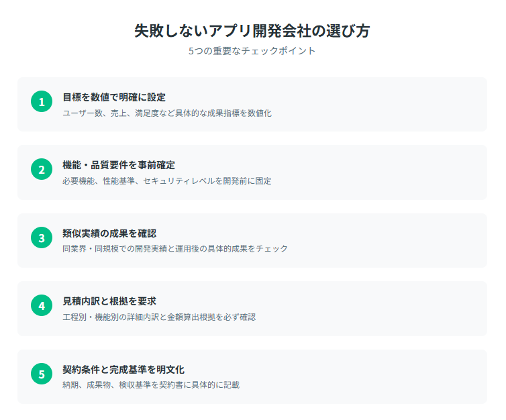
Task: Click the description starting with 納期、成果物
Action: [x=151, y=385]
